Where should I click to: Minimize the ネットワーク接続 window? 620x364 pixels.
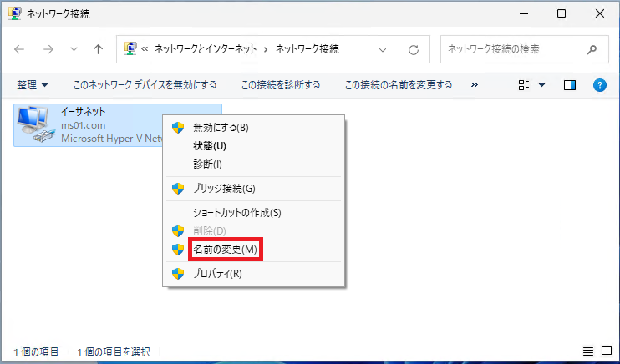[524, 14]
